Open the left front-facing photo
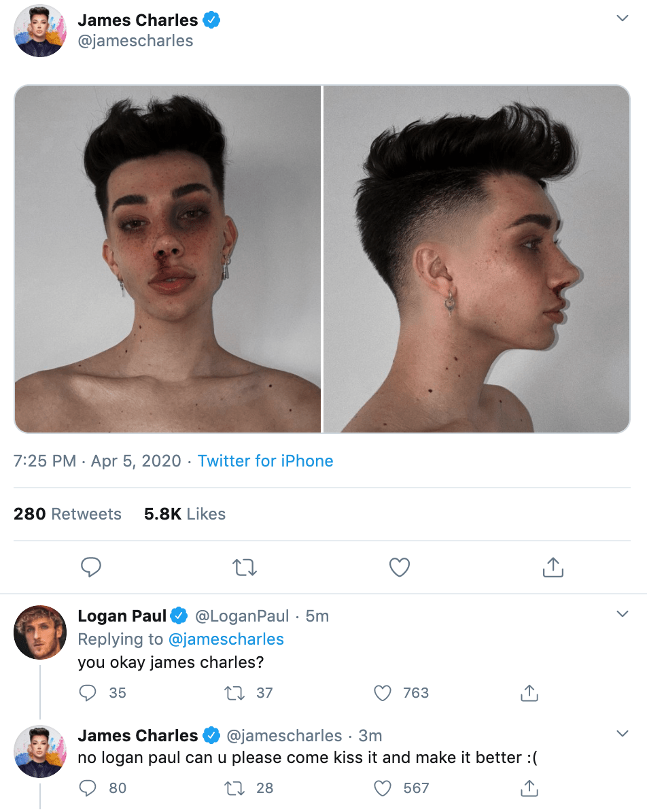 [167, 258]
